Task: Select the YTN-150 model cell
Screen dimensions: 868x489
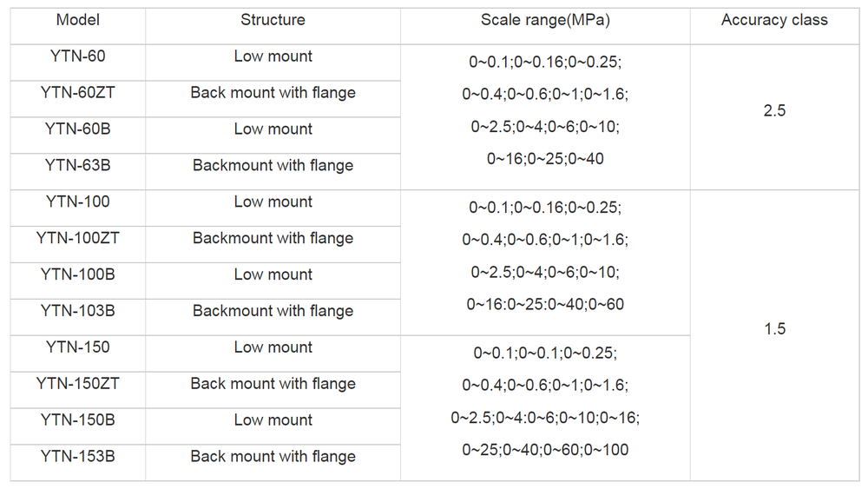Action: coord(77,347)
